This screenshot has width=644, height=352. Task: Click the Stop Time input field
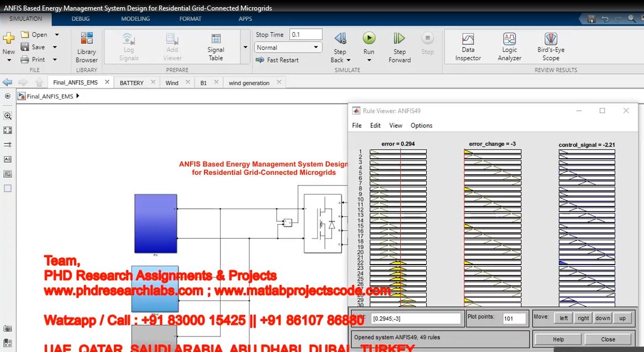pyautogui.click(x=306, y=34)
